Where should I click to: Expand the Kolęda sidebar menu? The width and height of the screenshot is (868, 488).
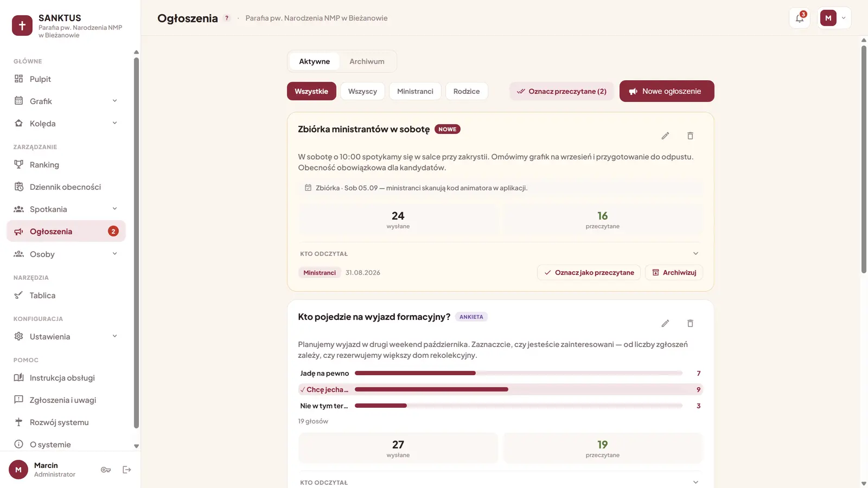tap(66, 124)
